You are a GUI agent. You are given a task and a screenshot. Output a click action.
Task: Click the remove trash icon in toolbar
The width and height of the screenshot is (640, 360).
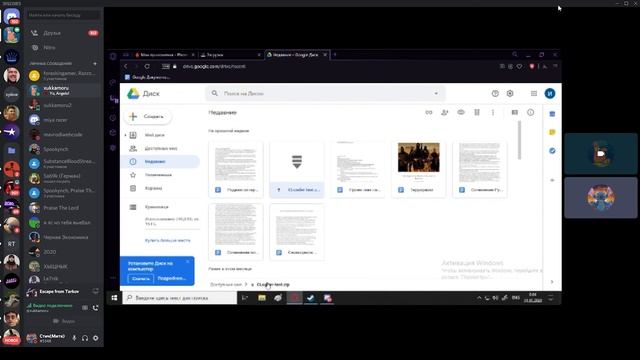click(477, 112)
